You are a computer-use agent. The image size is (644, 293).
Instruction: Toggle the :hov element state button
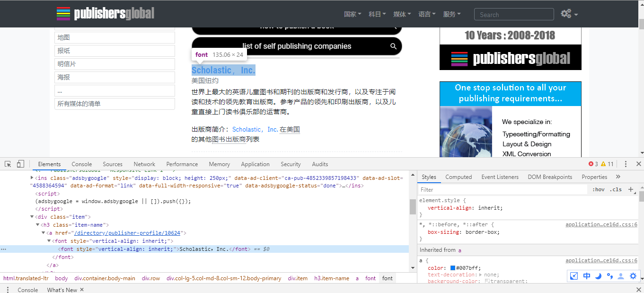tap(599, 189)
